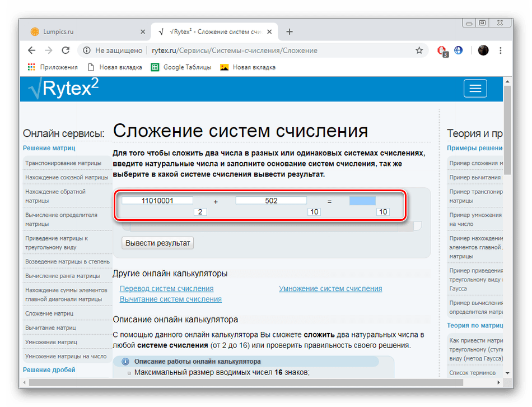This screenshot has height=407, width=532.
Task: Open a new browser tab
Action: pos(290,31)
